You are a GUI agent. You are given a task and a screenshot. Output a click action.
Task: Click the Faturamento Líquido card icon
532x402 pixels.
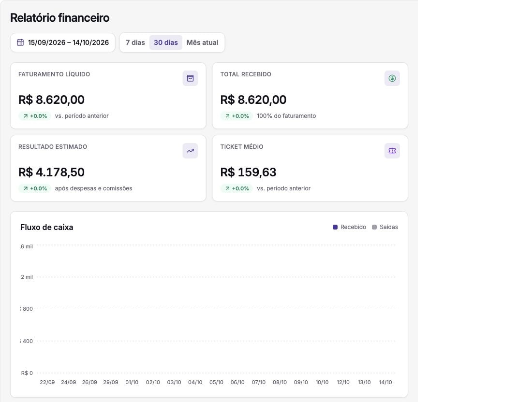pos(191,78)
